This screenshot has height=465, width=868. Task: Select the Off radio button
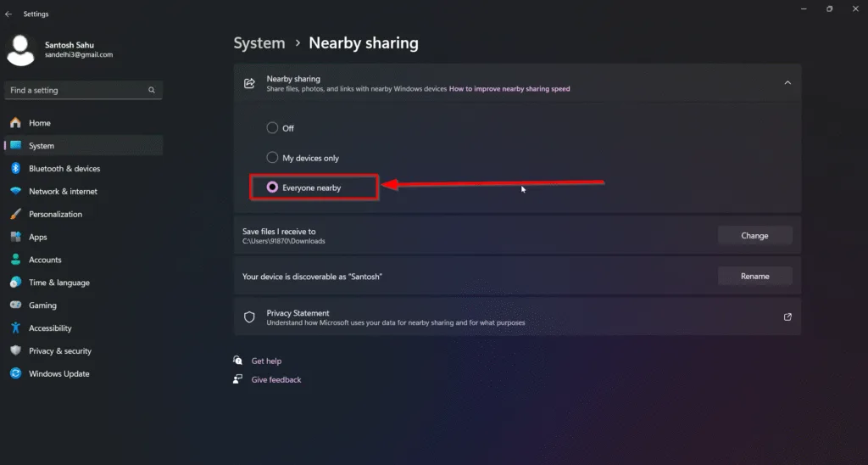click(272, 127)
